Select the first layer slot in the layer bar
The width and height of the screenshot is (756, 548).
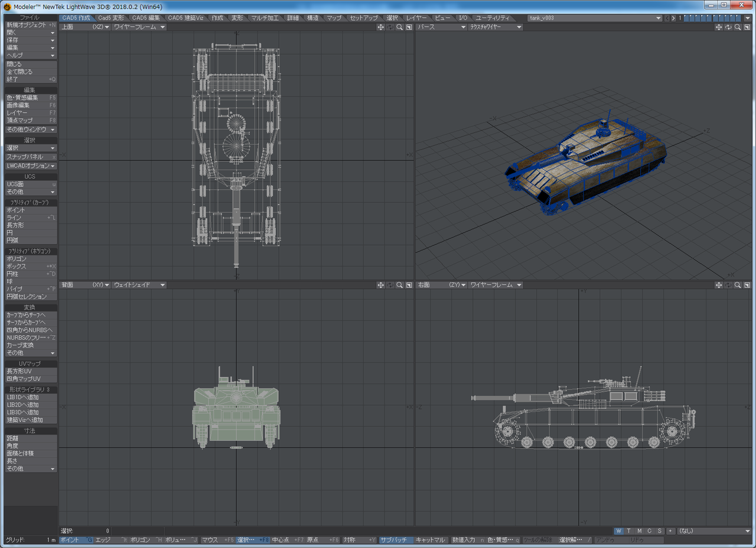point(687,18)
